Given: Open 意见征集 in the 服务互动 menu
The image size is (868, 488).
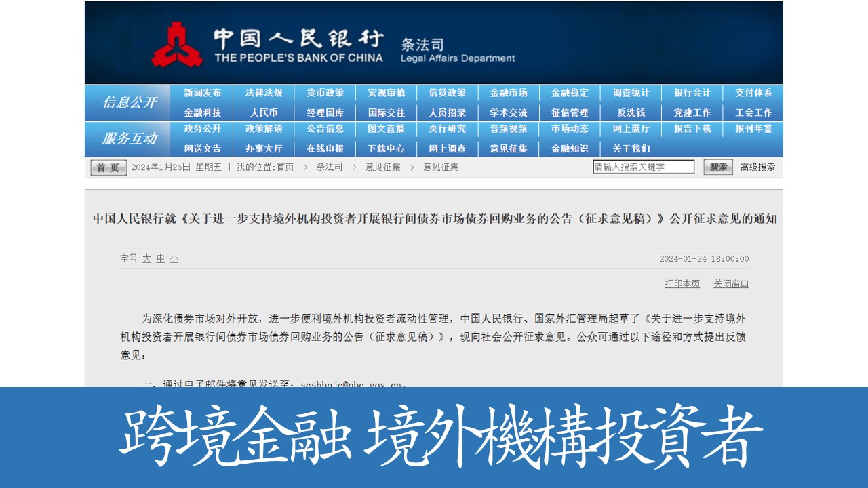Looking at the screenshot, I should 509,148.
